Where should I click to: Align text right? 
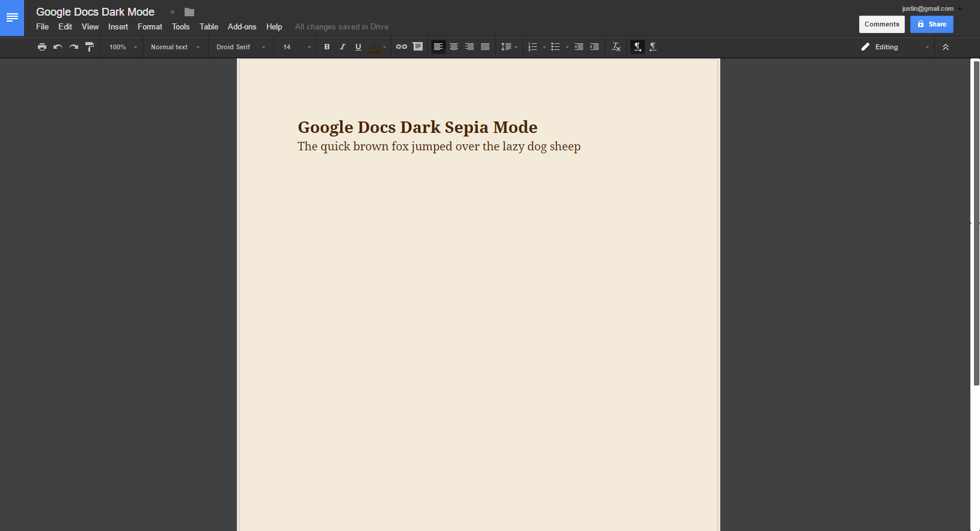click(470, 47)
